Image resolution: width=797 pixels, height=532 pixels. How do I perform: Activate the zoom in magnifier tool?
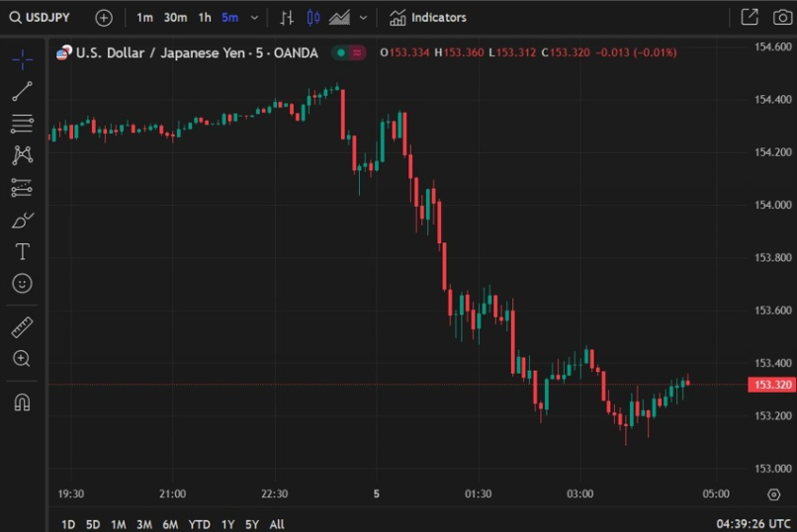pyautogui.click(x=22, y=359)
